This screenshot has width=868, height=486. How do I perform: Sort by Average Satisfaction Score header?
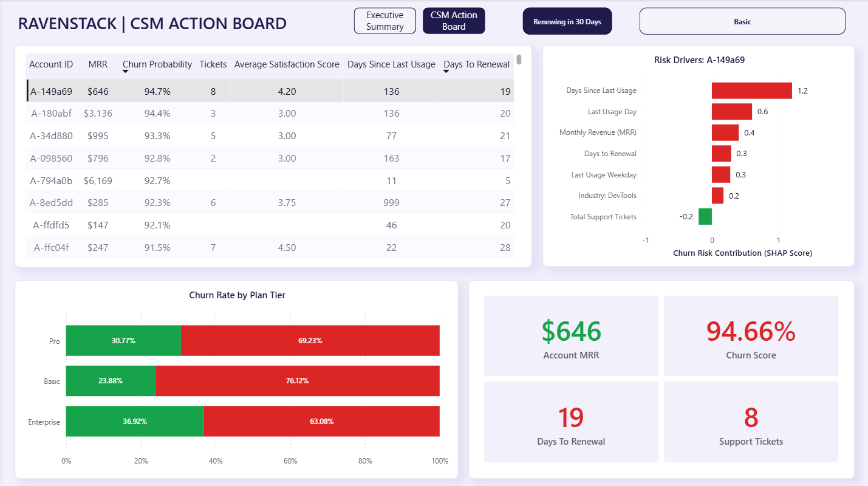(287, 64)
